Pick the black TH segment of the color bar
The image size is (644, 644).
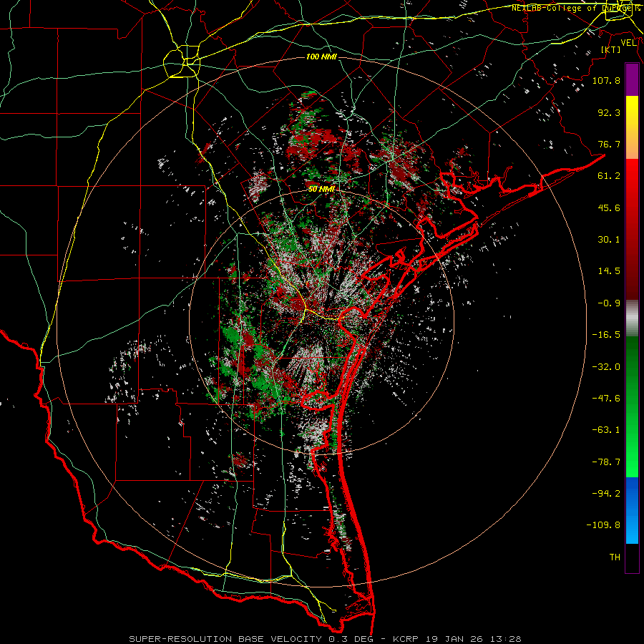[x=632, y=557]
